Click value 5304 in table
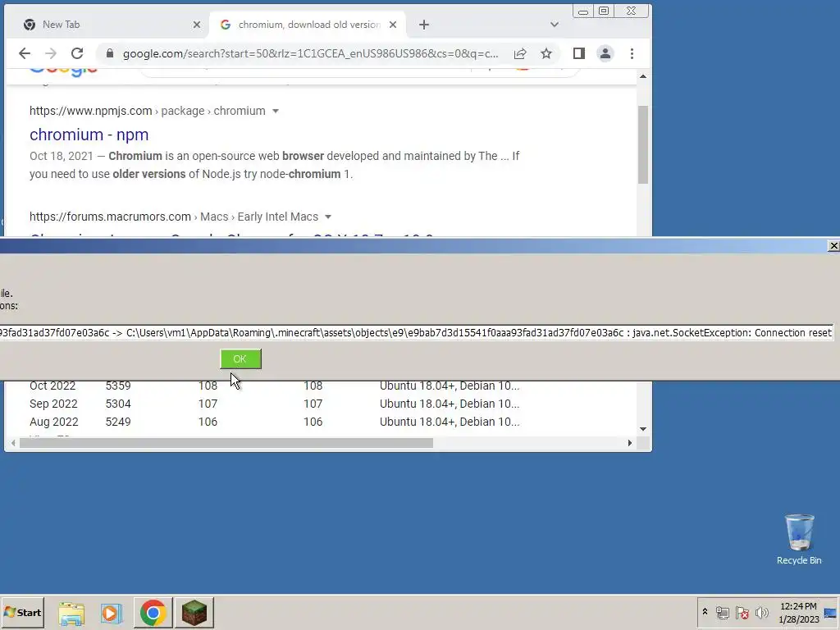This screenshot has height=630, width=840. (118, 404)
